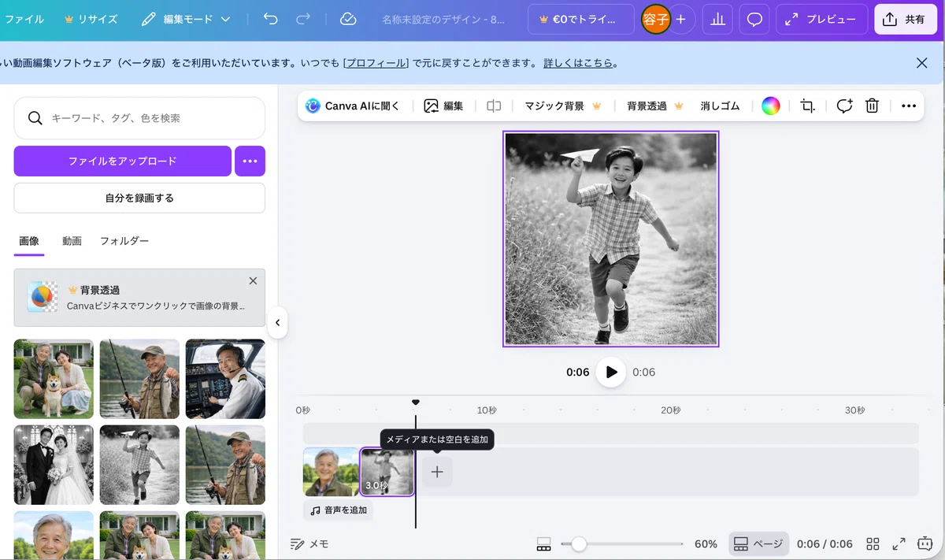Select first timeline clip of elderly man
Viewport: 945px width, 560px height.
[x=331, y=472]
